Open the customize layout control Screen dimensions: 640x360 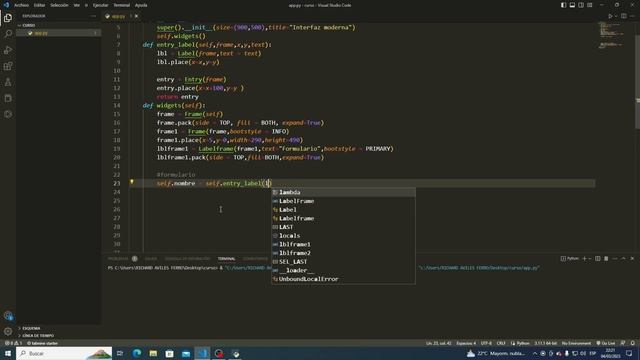(590, 5)
